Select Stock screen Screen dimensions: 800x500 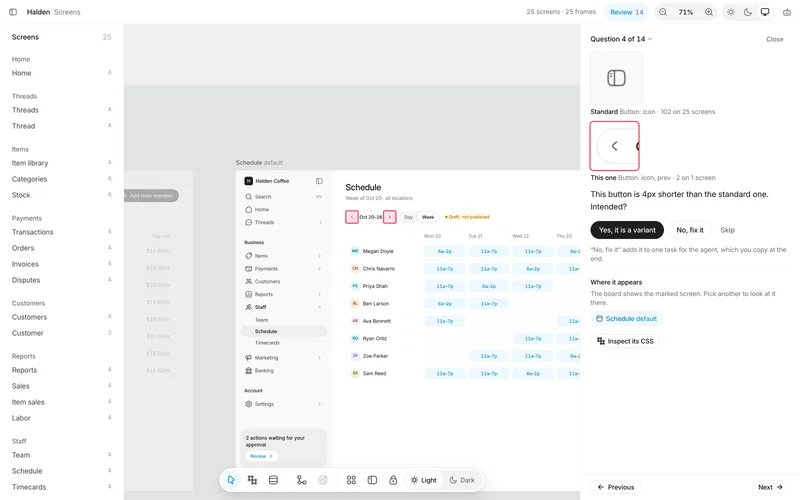[x=61, y=195]
